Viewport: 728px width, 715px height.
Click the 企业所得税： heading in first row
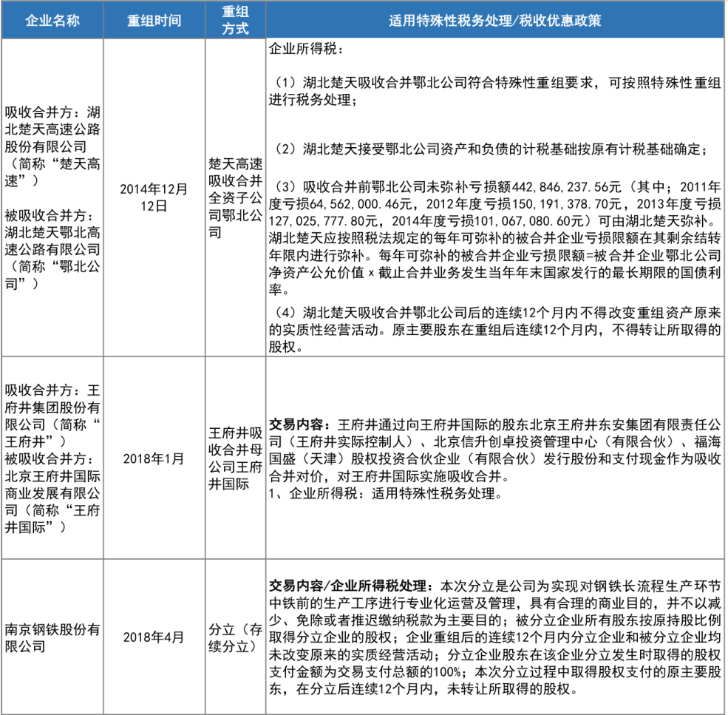pos(305,51)
